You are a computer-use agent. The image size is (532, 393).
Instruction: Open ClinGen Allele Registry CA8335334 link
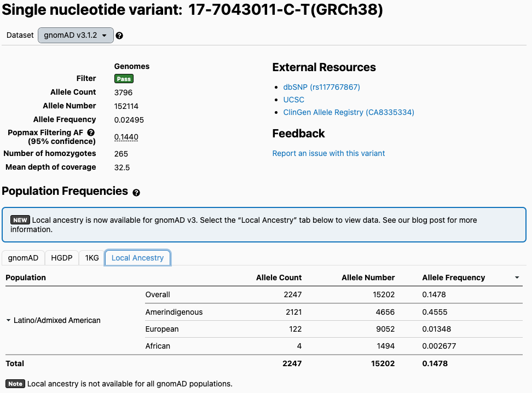(x=348, y=112)
